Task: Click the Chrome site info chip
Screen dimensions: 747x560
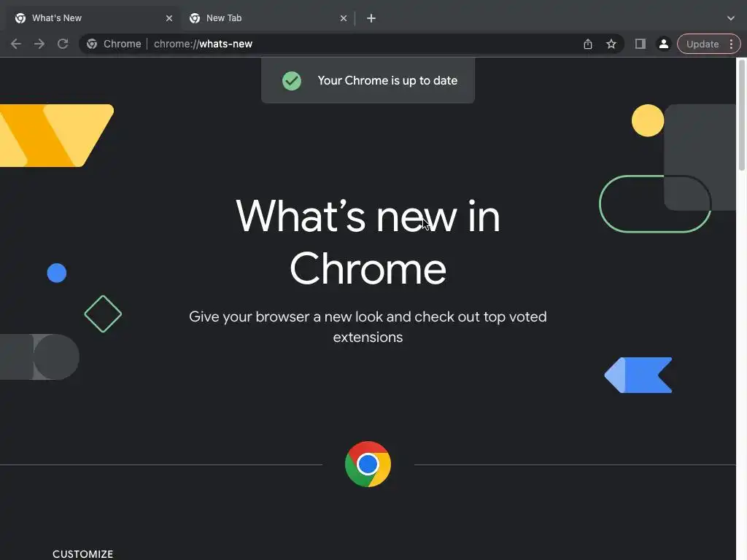Action: tap(114, 44)
